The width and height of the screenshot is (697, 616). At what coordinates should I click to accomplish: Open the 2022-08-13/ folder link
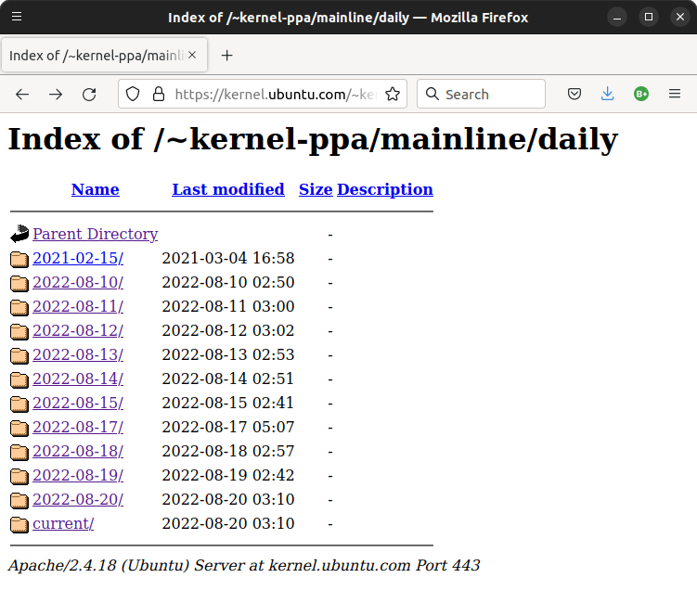point(78,354)
